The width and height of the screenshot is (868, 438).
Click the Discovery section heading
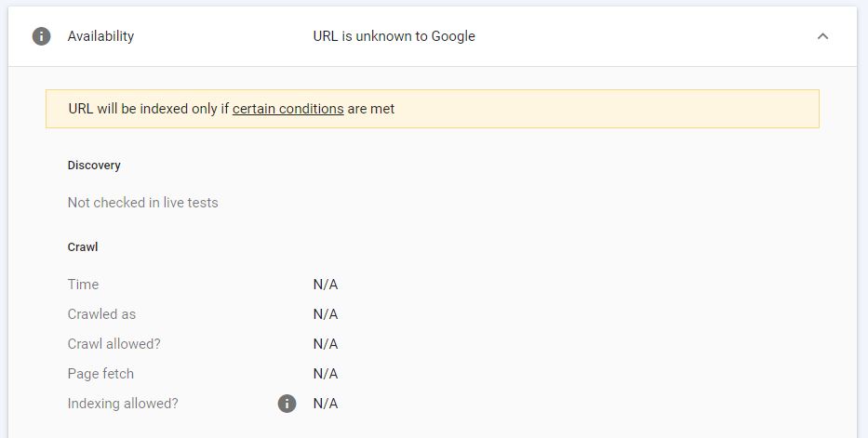tap(94, 166)
